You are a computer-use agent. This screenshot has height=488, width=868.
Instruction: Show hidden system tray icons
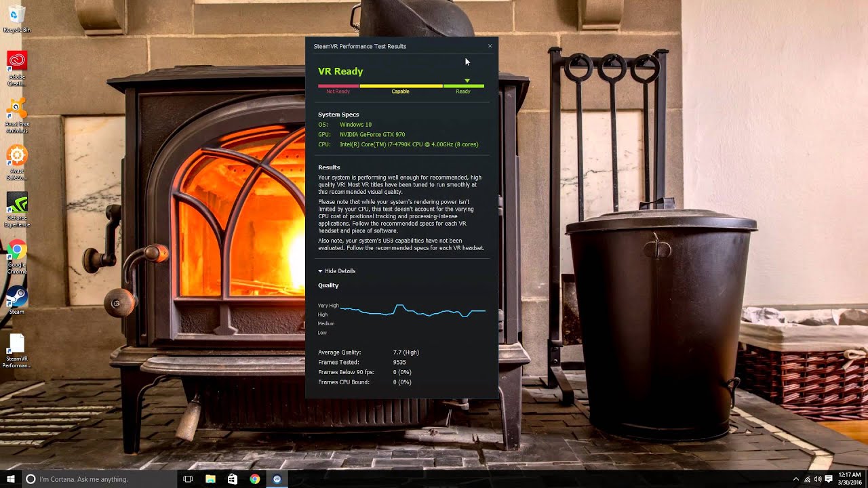796,479
